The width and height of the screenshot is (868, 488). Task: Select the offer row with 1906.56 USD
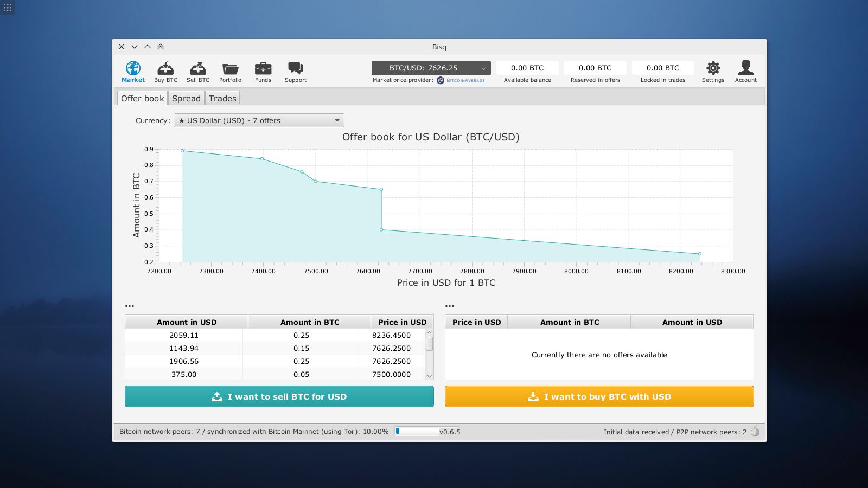coord(275,361)
